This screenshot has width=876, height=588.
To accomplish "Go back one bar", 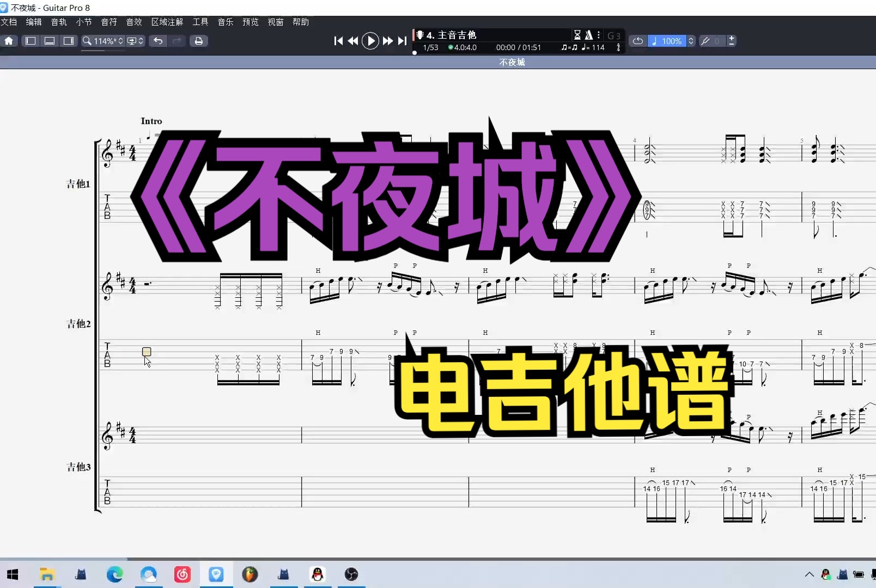I will [x=353, y=41].
